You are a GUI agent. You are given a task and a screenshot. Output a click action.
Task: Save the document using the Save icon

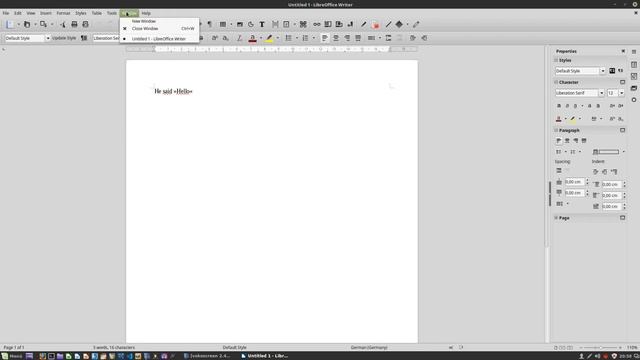pyautogui.click(x=43, y=24)
